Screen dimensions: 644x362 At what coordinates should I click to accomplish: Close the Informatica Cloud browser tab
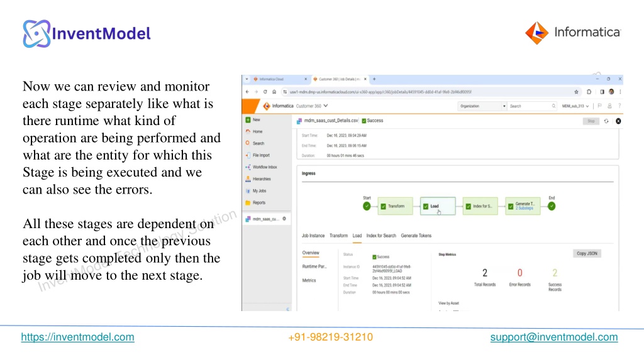[306, 79]
